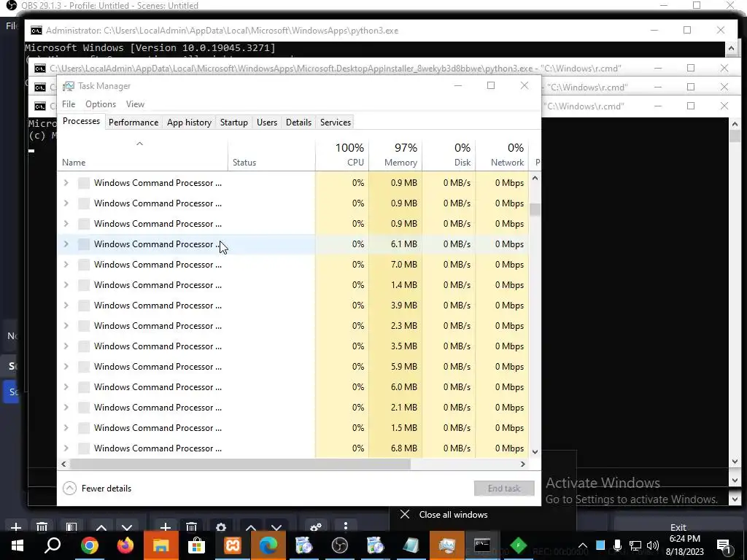This screenshot has width=747, height=560.
Task: Click the X icon beside Close all windows
Action: click(404, 514)
